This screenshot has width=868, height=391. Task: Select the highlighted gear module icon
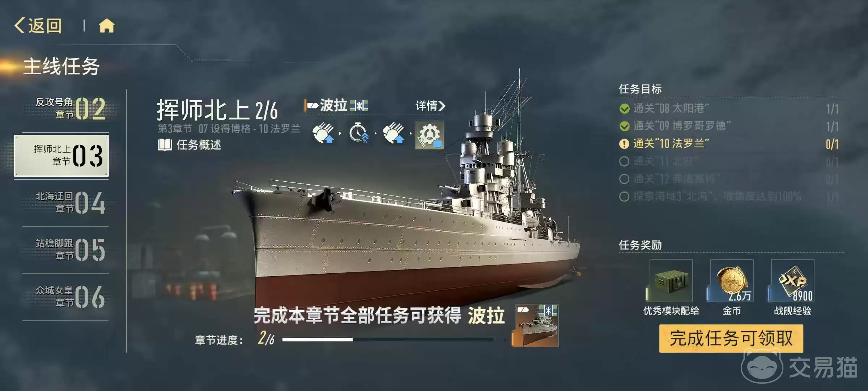(x=429, y=135)
